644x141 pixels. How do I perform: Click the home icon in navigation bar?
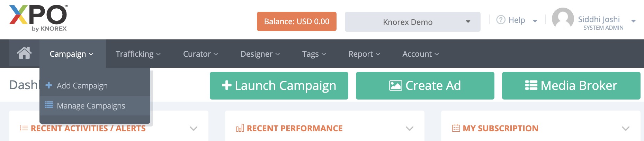pos(24,53)
